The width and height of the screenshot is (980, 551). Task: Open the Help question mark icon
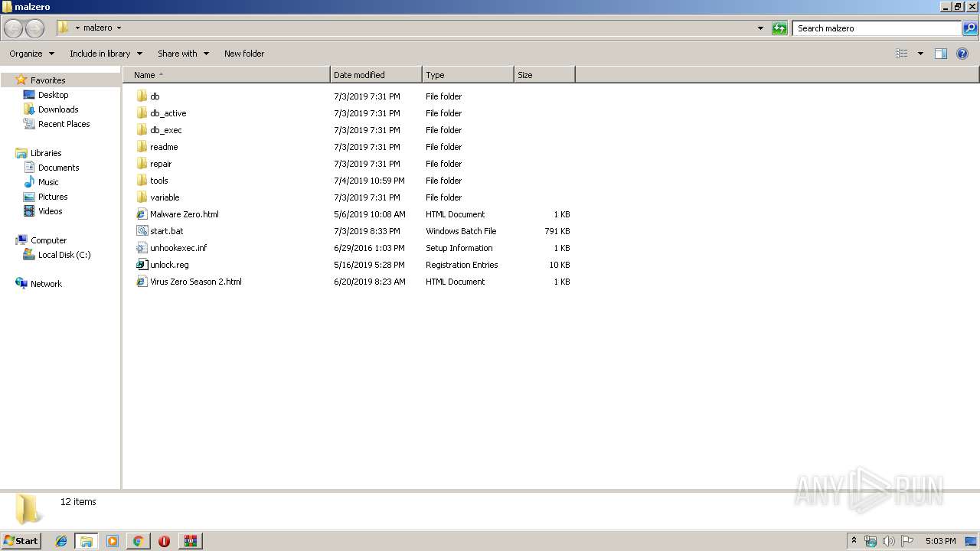tap(962, 54)
